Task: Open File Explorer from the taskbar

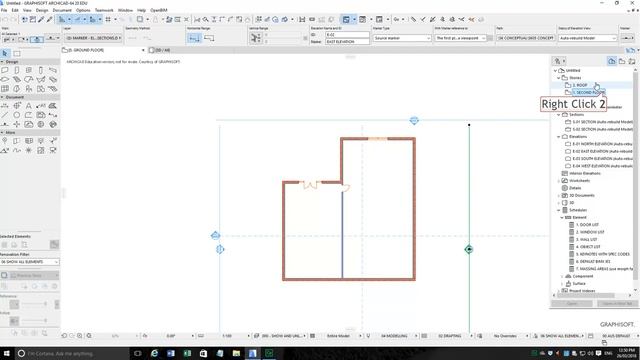Action: click(236, 353)
